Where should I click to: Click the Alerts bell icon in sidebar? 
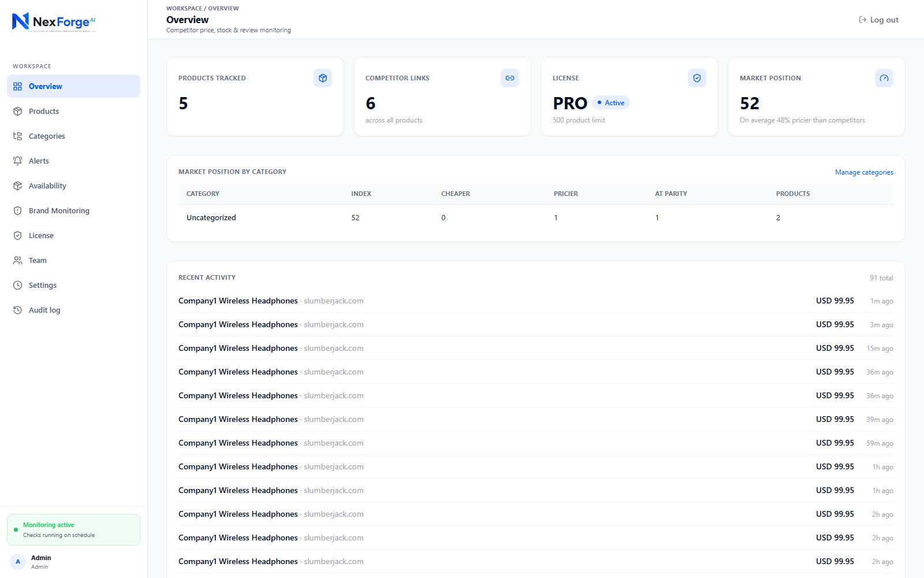click(18, 161)
